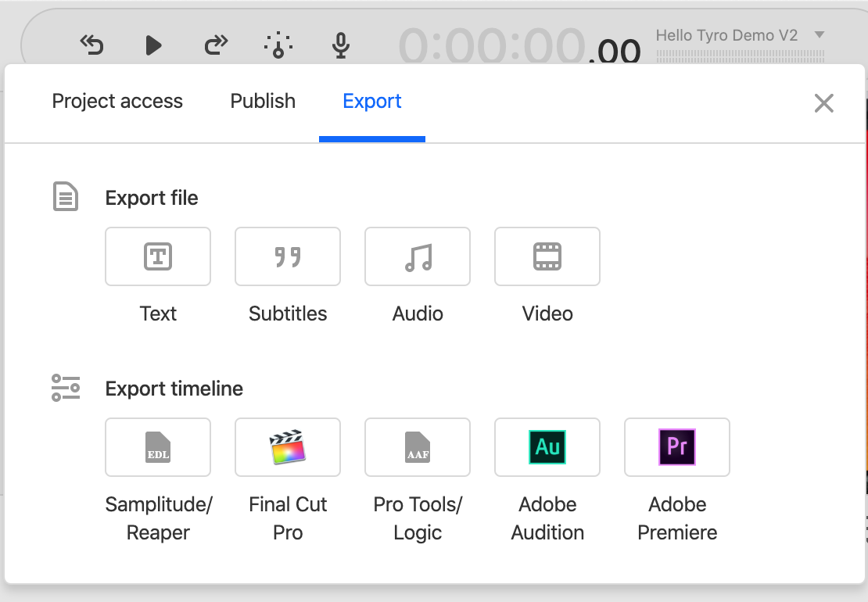Select Video export option
Image resolution: width=868 pixels, height=602 pixels.
[547, 256]
